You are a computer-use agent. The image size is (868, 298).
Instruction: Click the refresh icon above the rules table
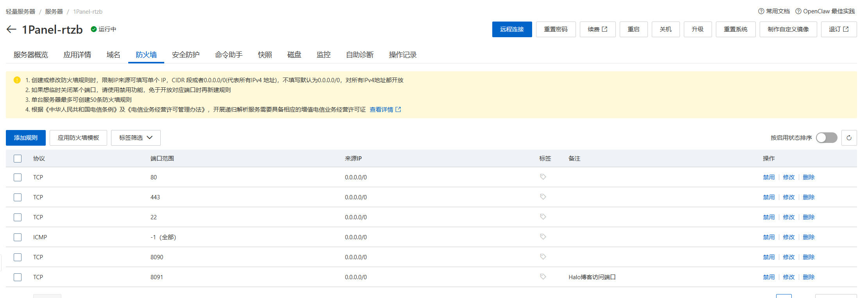coord(849,138)
